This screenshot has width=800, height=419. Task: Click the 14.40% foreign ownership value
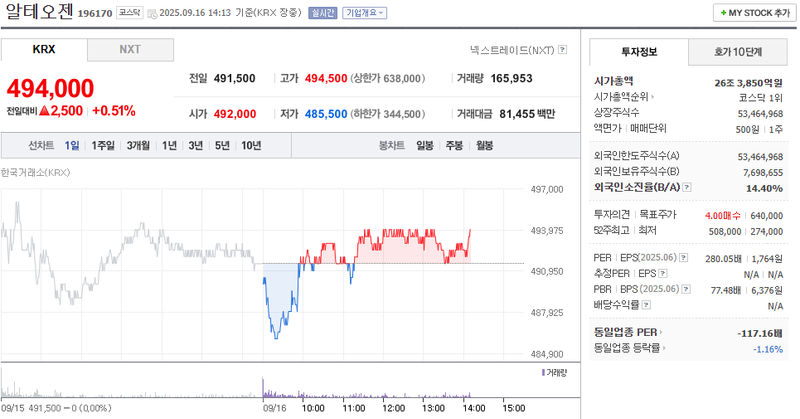pyautogui.click(x=764, y=188)
